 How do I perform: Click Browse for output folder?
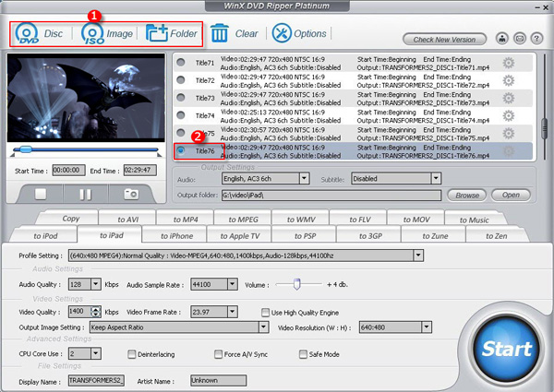tap(466, 196)
